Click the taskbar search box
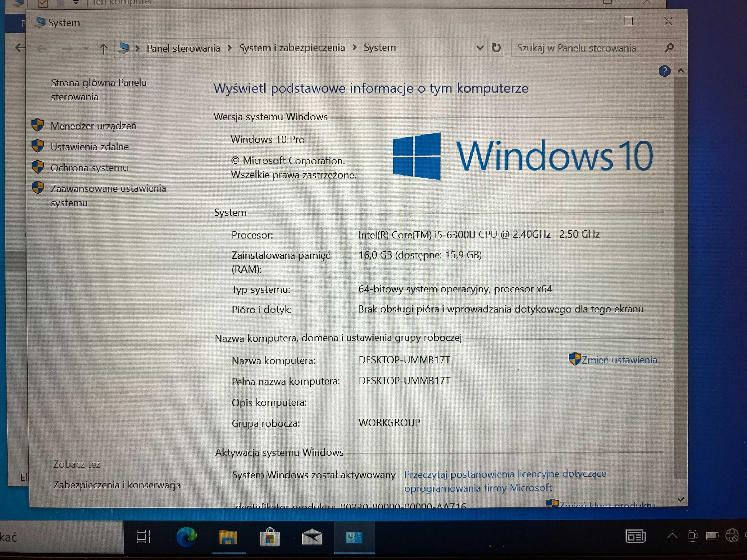This screenshot has height=560, width=747. (x=62, y=537)
